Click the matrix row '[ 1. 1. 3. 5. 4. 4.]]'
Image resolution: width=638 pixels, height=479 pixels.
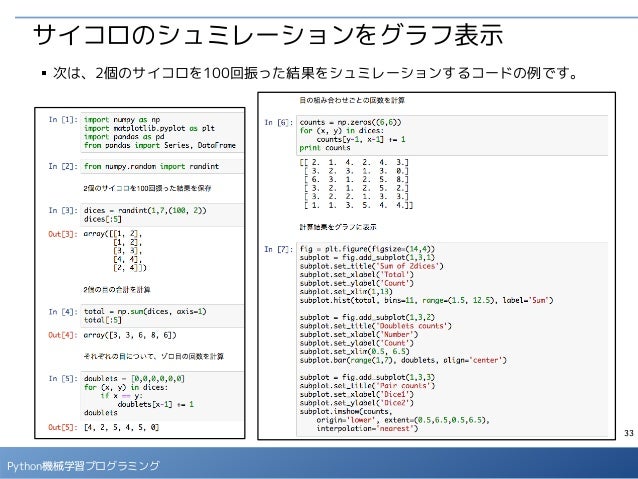(358, 205)
